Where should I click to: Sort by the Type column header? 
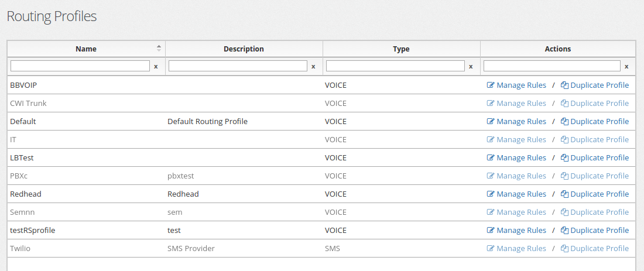tap(401, 49)
